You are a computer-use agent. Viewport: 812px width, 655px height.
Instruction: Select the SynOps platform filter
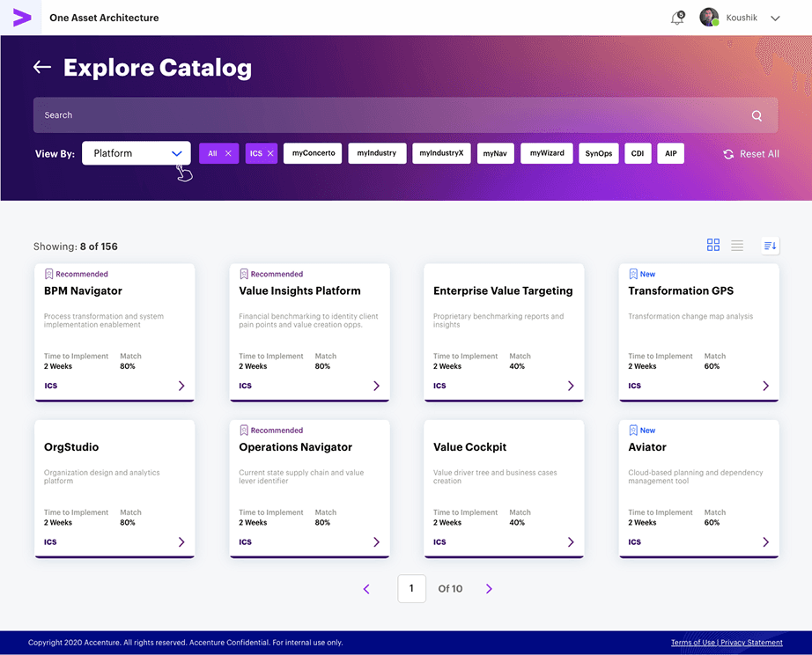[599, 153]
